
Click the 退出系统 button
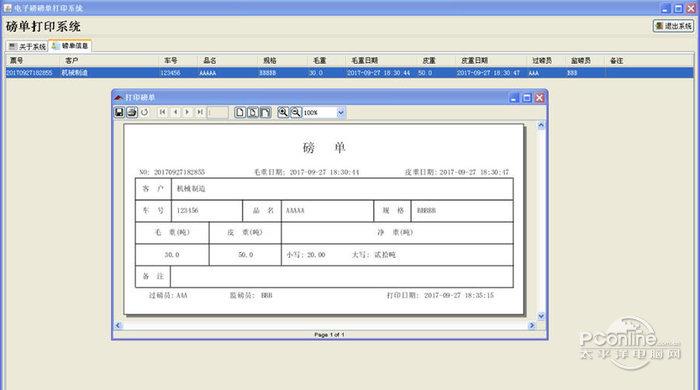(x=673, y=26)
